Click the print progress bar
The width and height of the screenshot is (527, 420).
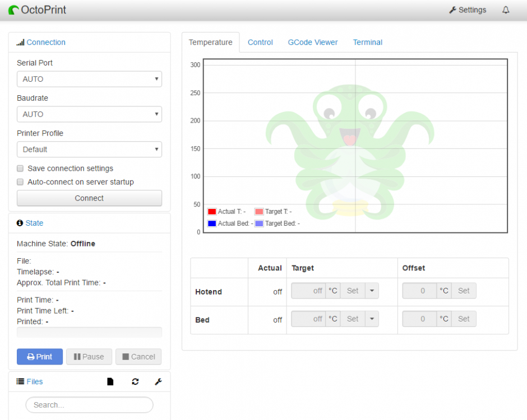click(89, 333)
